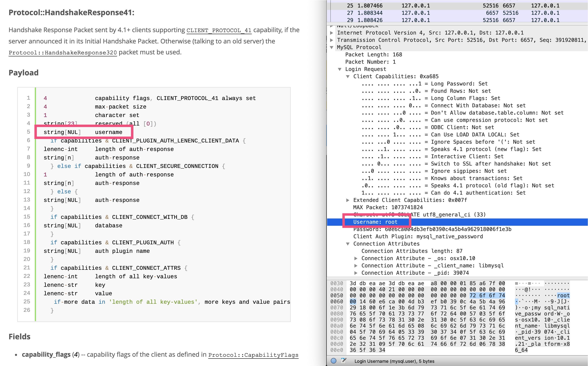Expand Extended Client Capabilities 0x007f

click(x=348, y=200)
